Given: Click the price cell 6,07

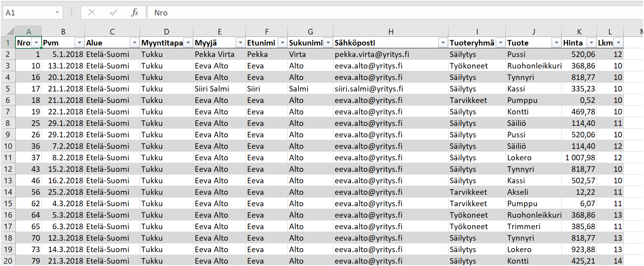Looking at the screenshot, I should pyautogui.click(x=579, y=203).
